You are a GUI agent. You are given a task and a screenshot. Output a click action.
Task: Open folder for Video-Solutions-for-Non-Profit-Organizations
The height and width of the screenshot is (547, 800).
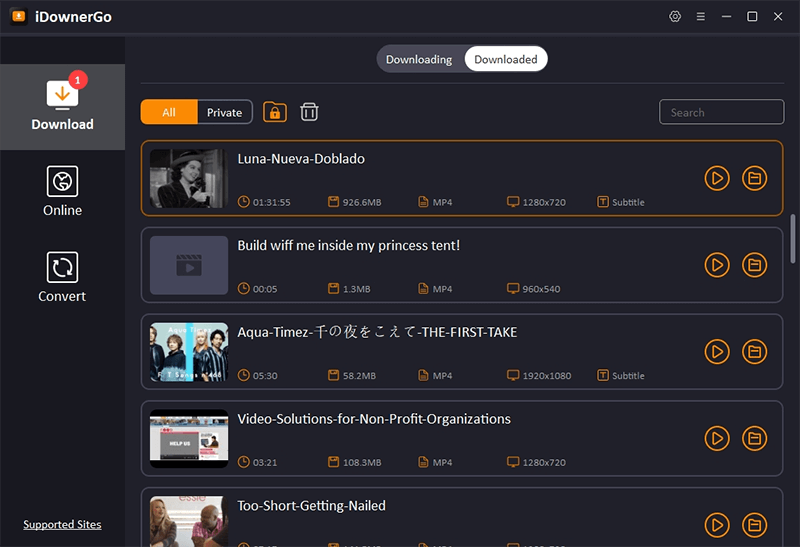point(755,438)
